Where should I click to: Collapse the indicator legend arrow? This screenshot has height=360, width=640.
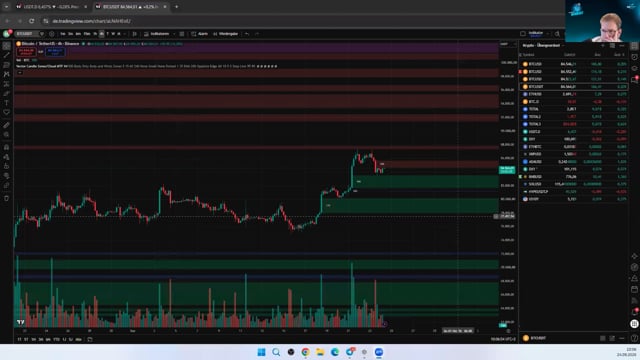tap(20, 72)
